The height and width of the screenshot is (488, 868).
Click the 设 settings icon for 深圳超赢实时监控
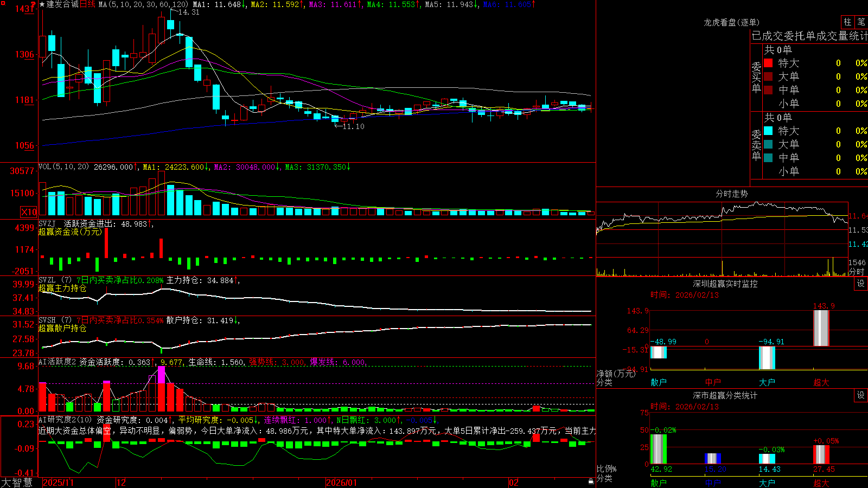[x=861, y=284]
